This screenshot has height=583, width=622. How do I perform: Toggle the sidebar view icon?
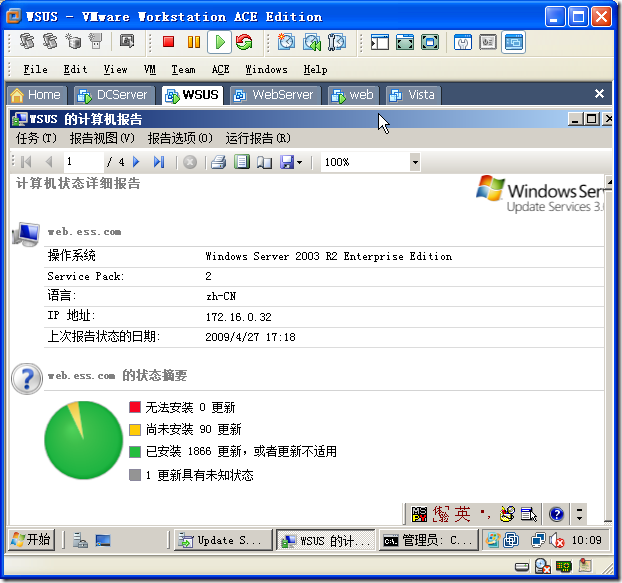click(x=380, y=42)
